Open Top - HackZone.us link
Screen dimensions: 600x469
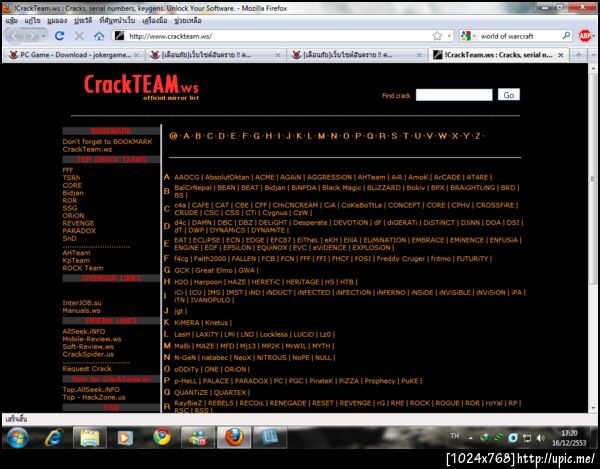[x=94, y=397]
